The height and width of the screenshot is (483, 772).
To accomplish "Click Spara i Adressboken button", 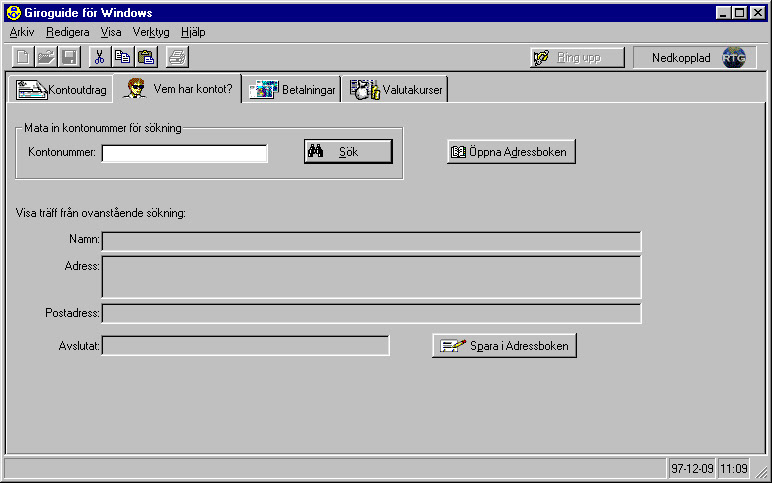I will coord(504,346).
